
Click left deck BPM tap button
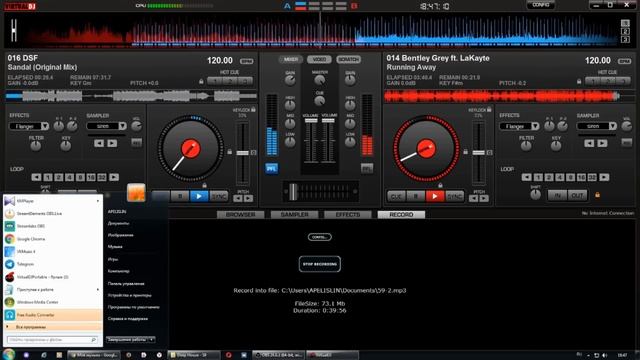(x=247, y=61)
